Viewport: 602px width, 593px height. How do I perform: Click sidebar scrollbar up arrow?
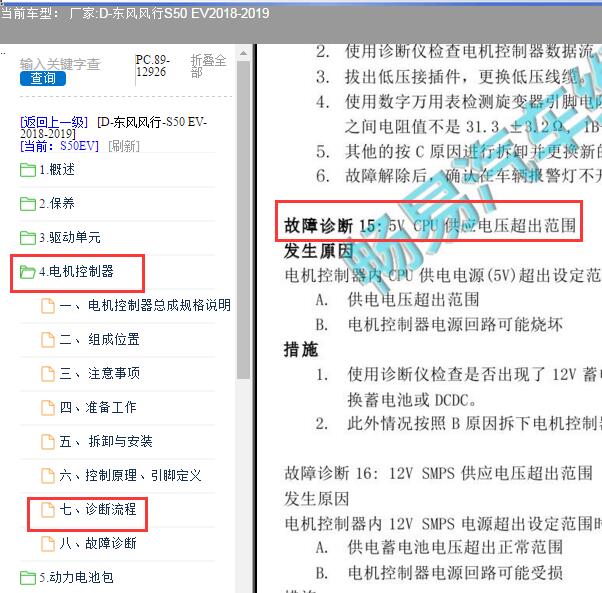pos(243,53)
